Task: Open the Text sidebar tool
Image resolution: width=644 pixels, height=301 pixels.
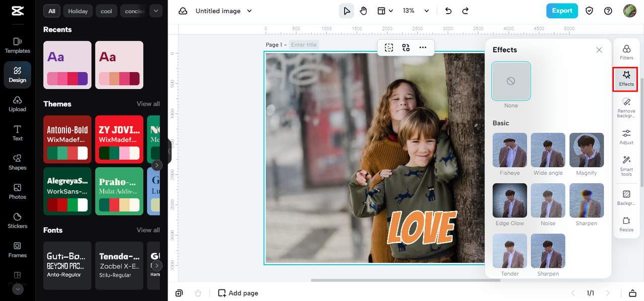Action: click(17, 133)
